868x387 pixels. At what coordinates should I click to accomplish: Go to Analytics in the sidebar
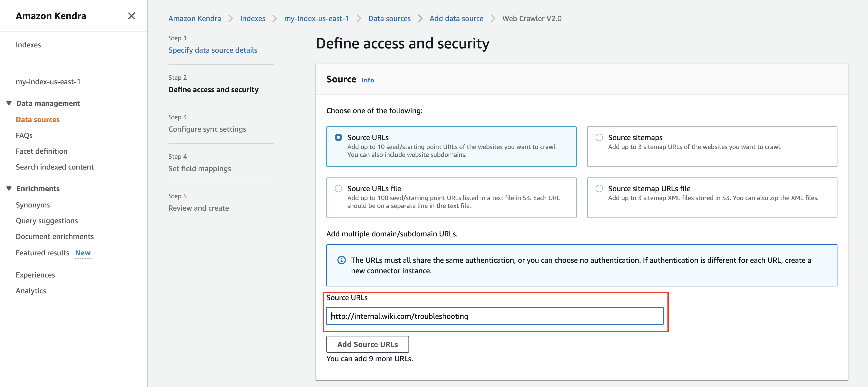pos(31,291)
